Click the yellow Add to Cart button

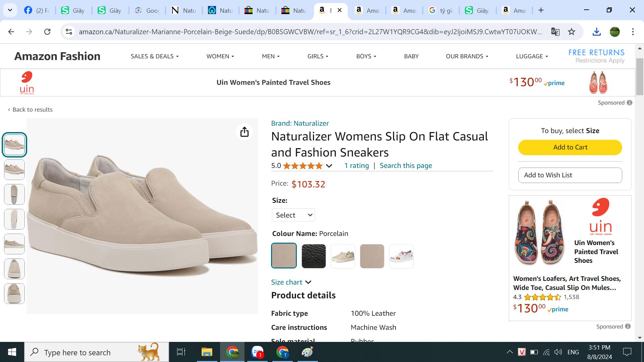[570, 147]
